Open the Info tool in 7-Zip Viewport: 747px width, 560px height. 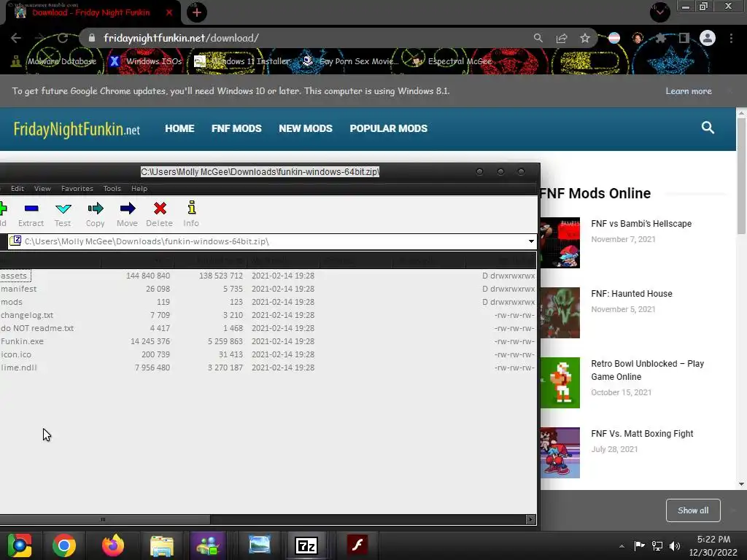pyautogui.click(x=192, y=208)
